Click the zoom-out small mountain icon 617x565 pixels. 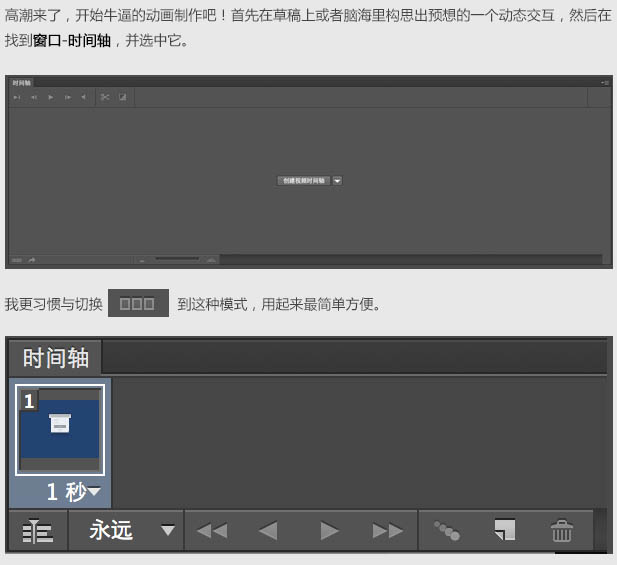[x=142, y=260]
